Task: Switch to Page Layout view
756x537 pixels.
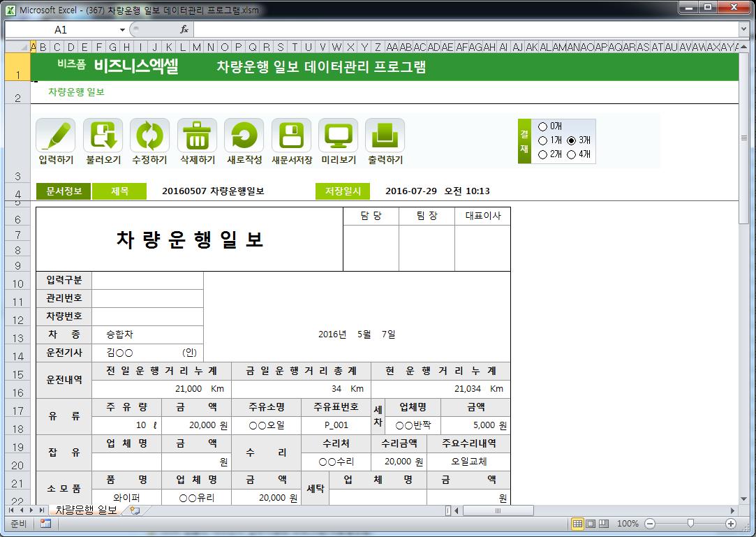Action: [x=591, y=523]
